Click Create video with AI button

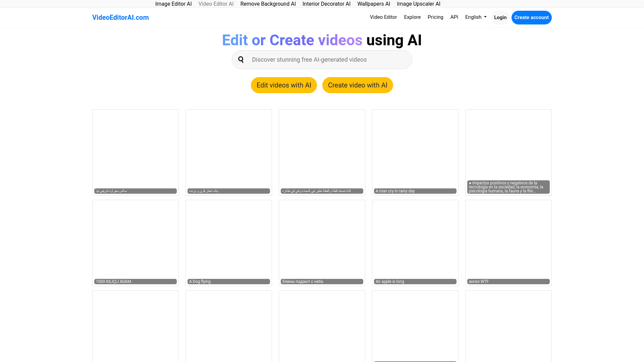[358, 85]
